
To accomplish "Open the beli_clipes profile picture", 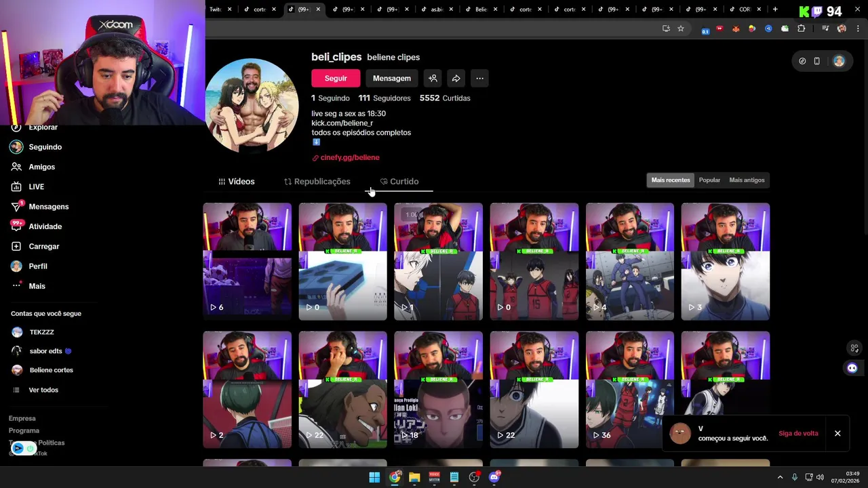I will pyautogui.click(x=252, y=106).
